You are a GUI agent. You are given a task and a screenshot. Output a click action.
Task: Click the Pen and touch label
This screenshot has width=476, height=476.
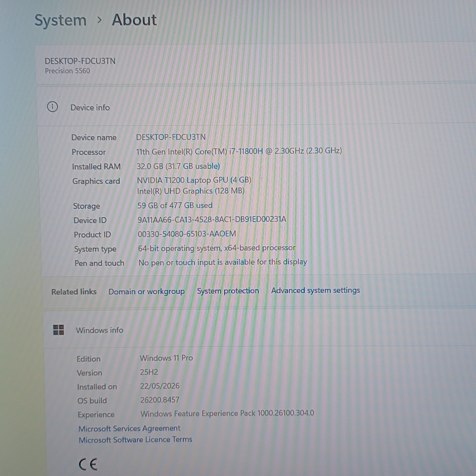coord(99,263)
